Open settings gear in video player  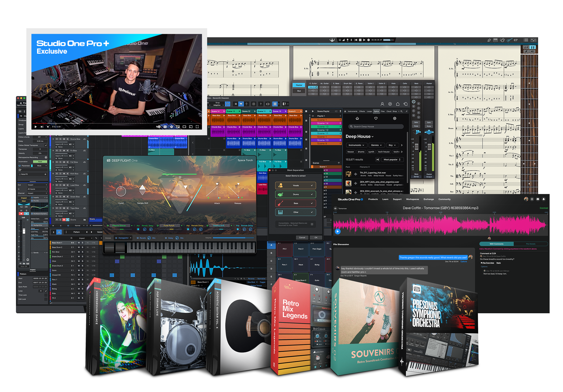click(x=171, y=127)
